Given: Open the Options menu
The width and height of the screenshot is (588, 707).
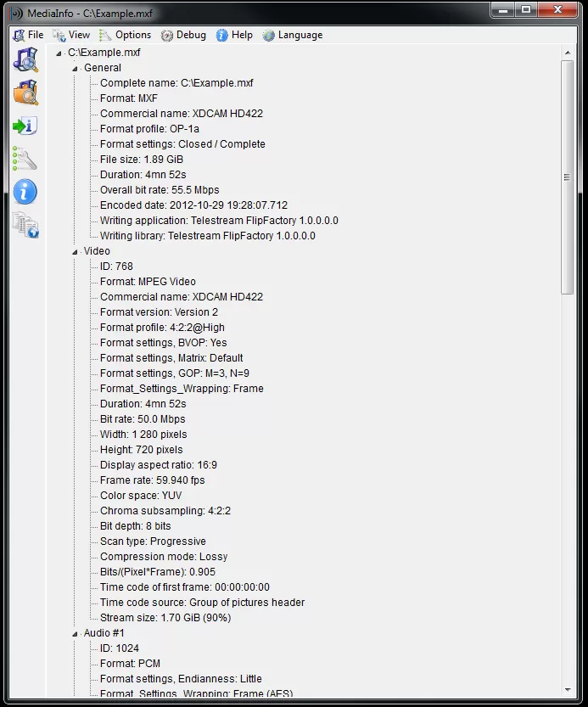Looking at the screenshot, I should (x=126, y=35).
